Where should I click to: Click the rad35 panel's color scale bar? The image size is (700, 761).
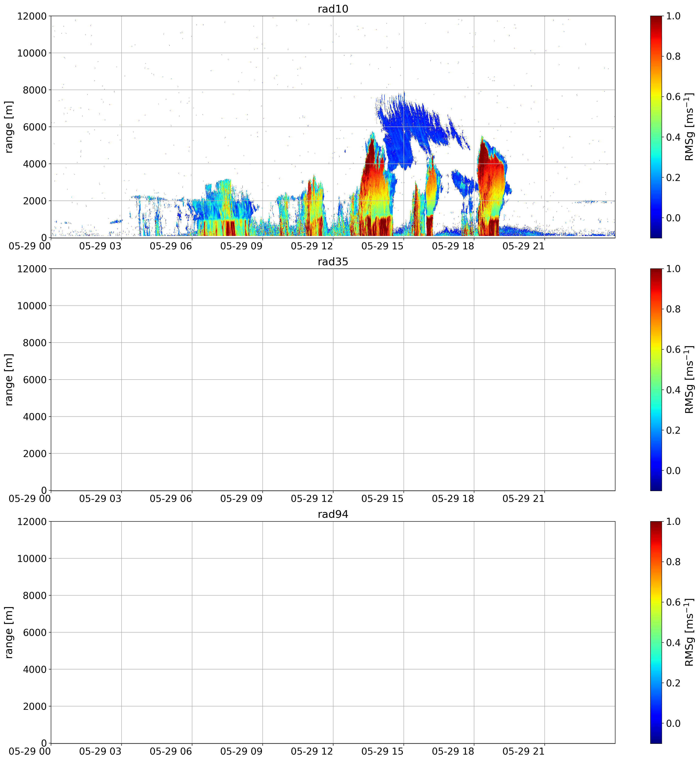[656, 379]
